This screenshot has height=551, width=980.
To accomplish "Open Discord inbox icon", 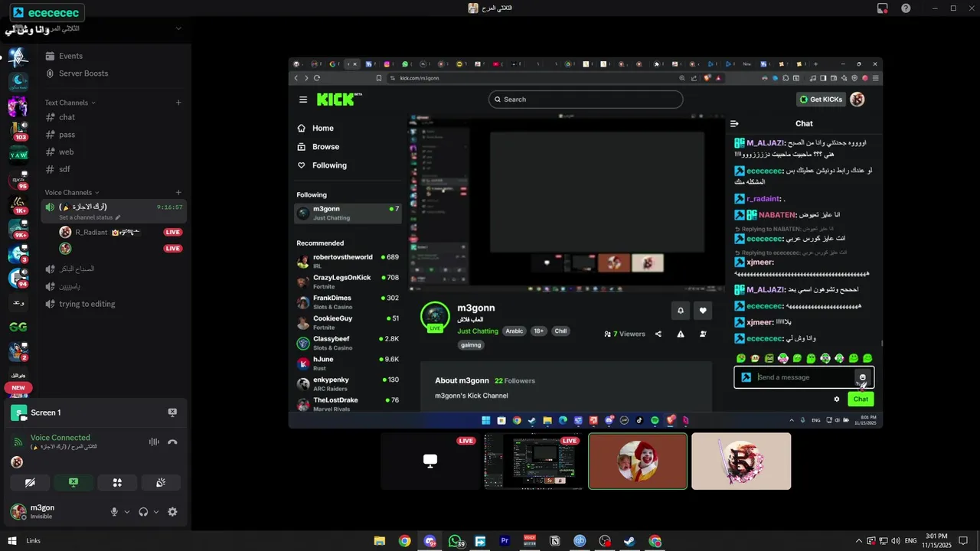I will tap(882, 8).
